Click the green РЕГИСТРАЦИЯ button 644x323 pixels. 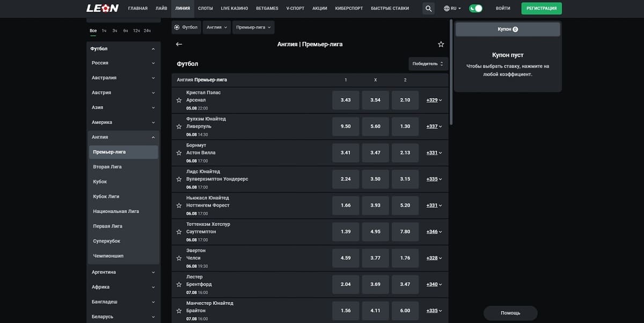coord(541,9)
